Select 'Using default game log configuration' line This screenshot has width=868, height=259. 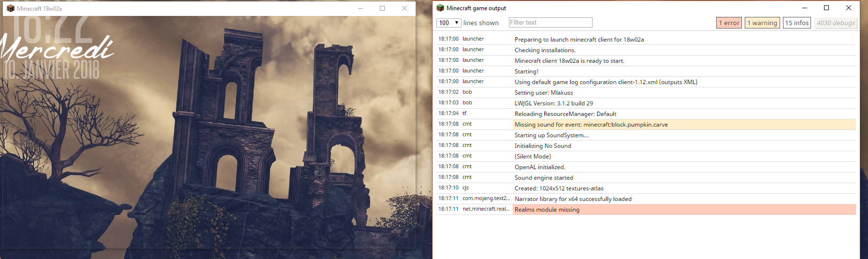click(x=646, y=82)
